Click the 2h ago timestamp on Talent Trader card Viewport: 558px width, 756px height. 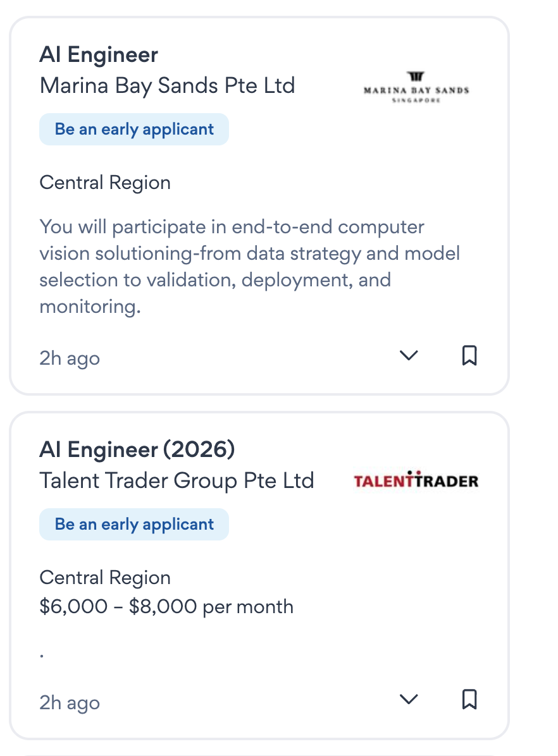tap(70, 702)
